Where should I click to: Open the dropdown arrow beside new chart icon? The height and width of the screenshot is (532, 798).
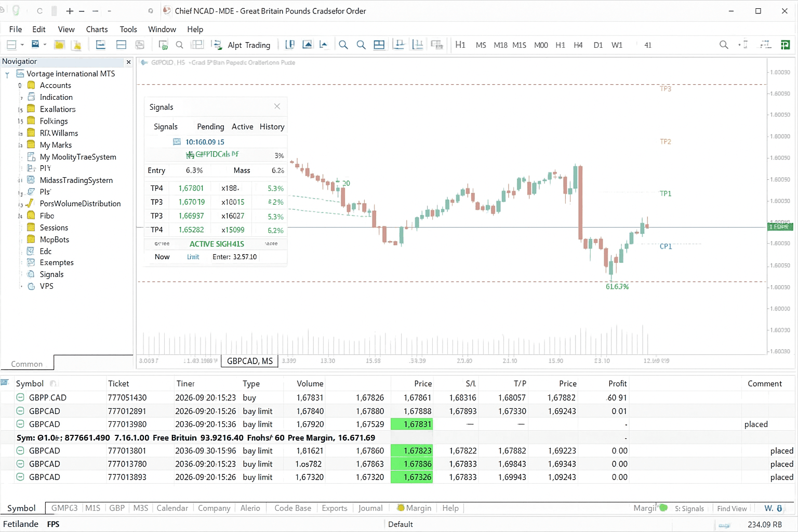[x=22, y=45]
